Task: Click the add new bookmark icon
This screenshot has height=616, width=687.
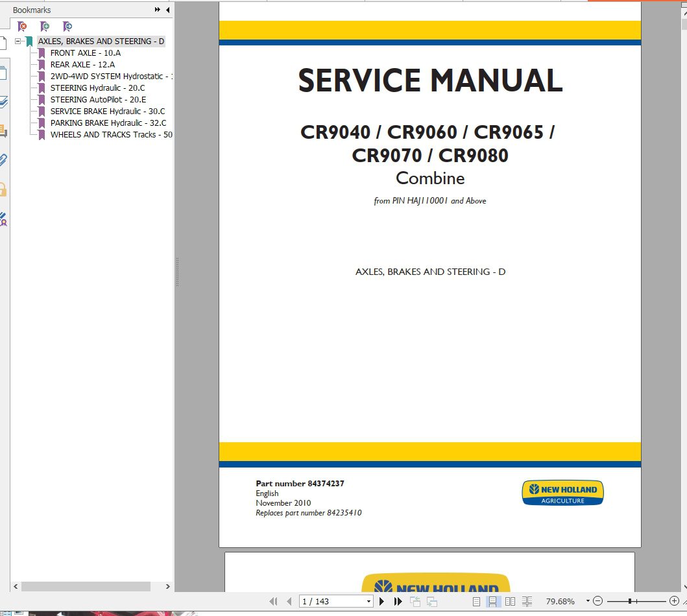Action: pyautogui.click(x=45, y=27)
